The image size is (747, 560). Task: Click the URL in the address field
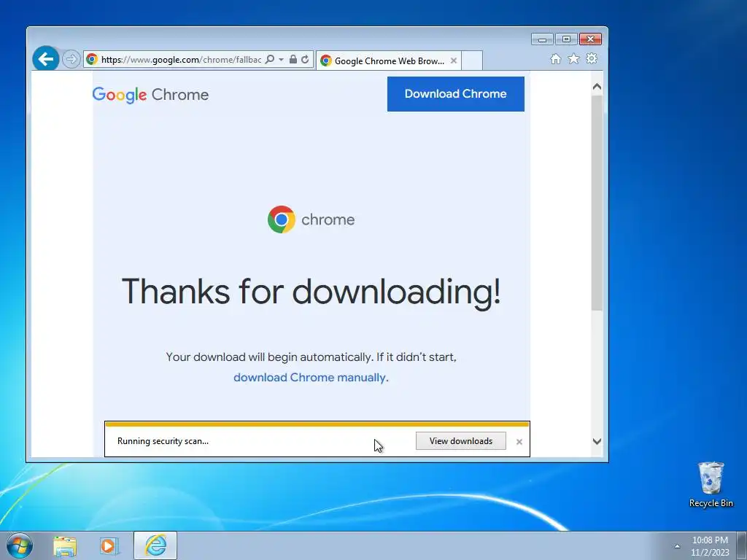pyautogui.click(x=181, y=60)
